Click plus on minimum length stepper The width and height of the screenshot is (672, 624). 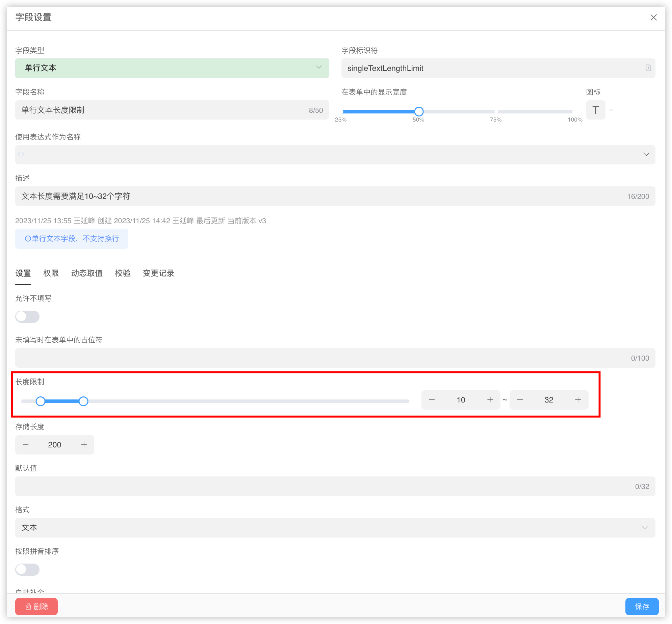[x=490, y=400]
